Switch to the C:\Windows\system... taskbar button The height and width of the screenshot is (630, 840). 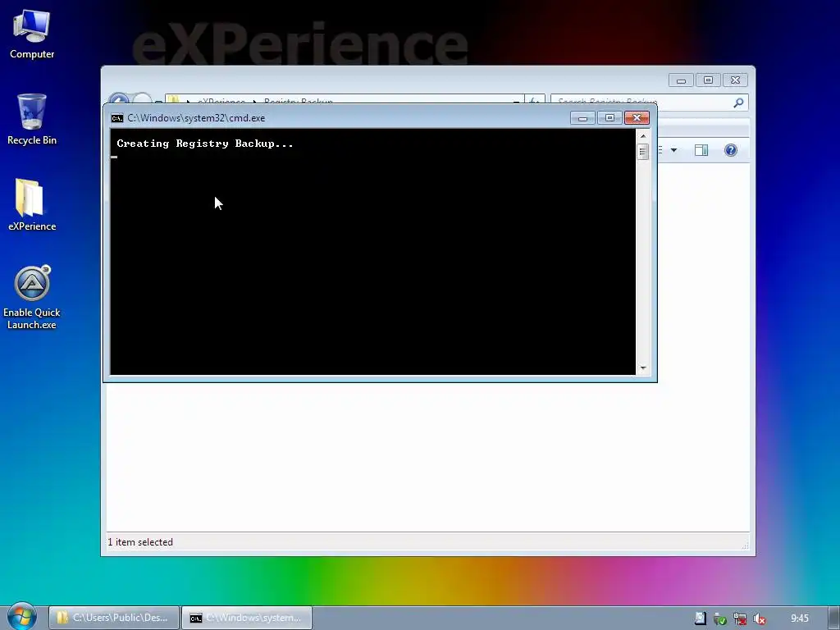click(x=247, y=618)
